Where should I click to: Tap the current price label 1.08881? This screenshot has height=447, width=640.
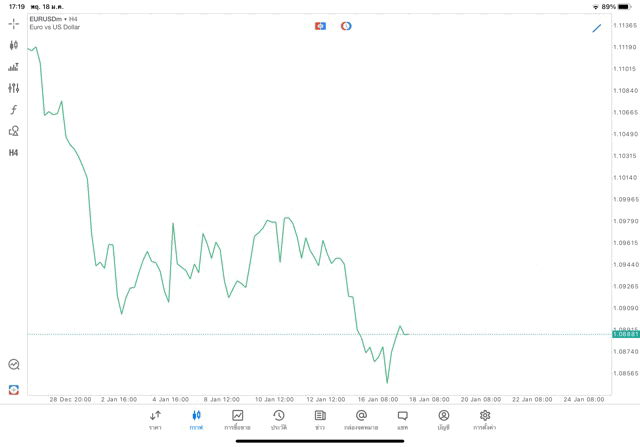pos(625,334)
